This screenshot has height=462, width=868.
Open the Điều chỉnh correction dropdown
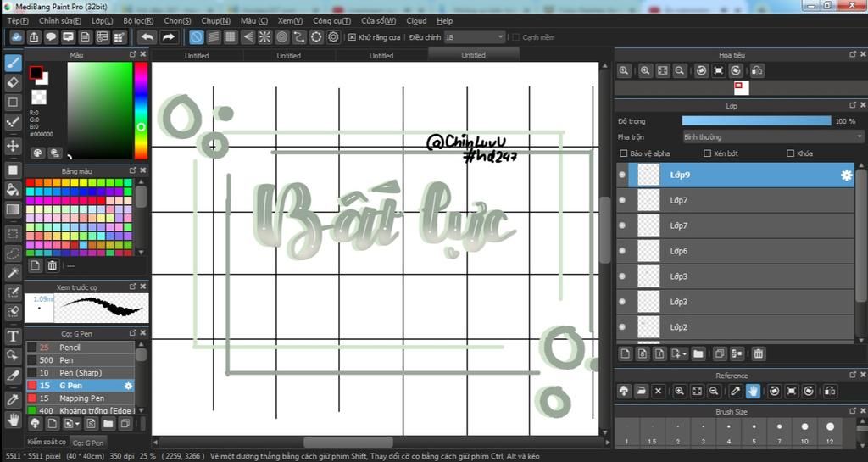475,37
